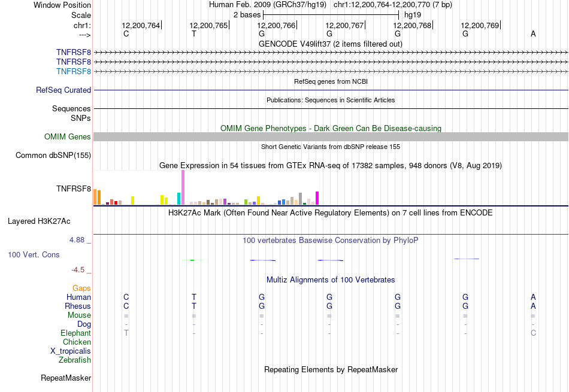
Task: Select the SNPs track label
Action: click(81, 118)
